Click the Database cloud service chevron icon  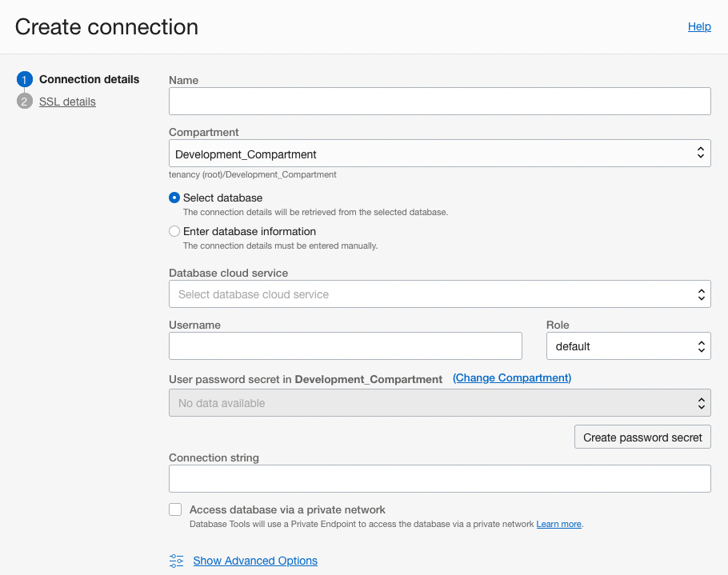point(702,293)
